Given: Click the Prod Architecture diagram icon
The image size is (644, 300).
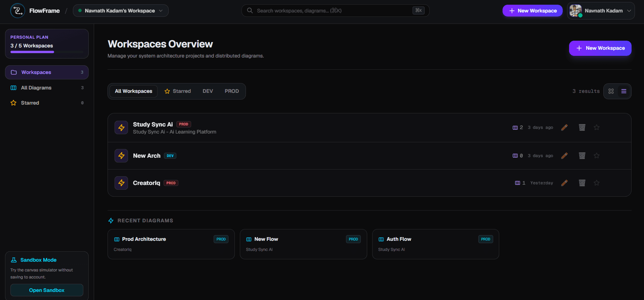Looking at the screenshot, I should (117, 239).
